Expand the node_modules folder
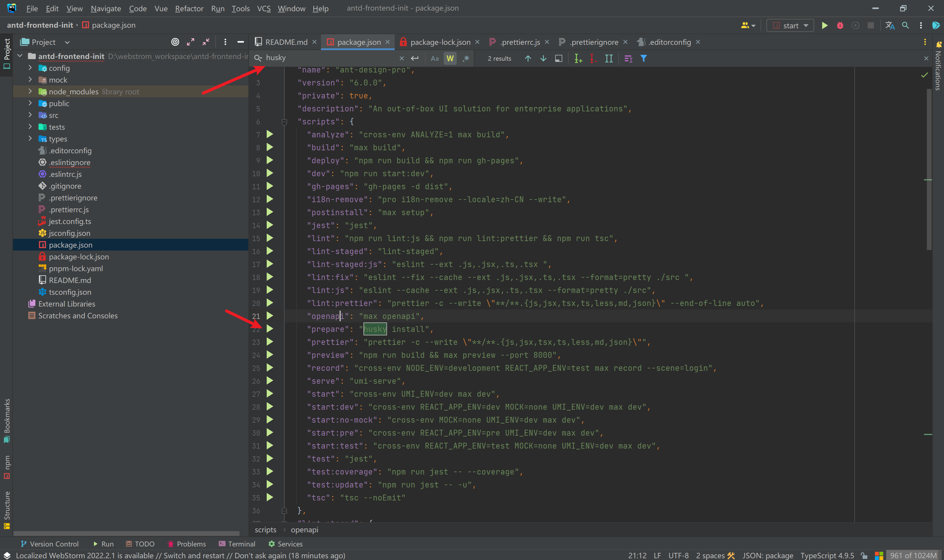944x560 pixels. tap(30, 91)
